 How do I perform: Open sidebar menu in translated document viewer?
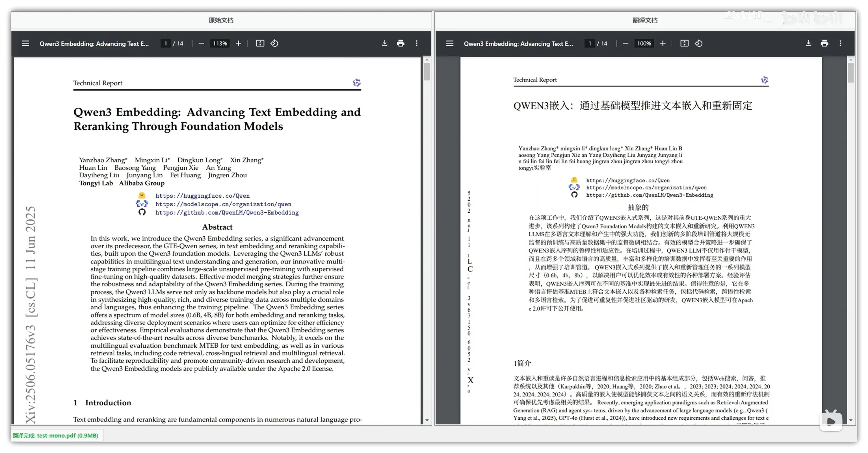(449, 43)
